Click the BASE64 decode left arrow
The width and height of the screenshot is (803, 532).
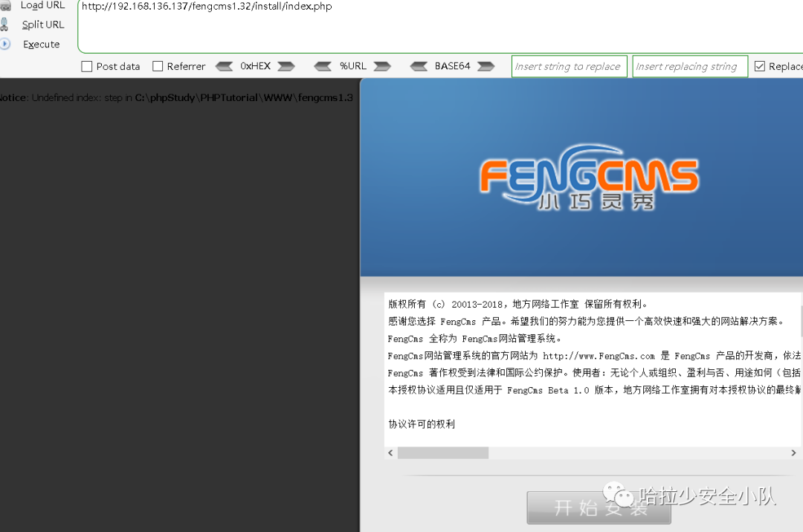click(419, 66)
